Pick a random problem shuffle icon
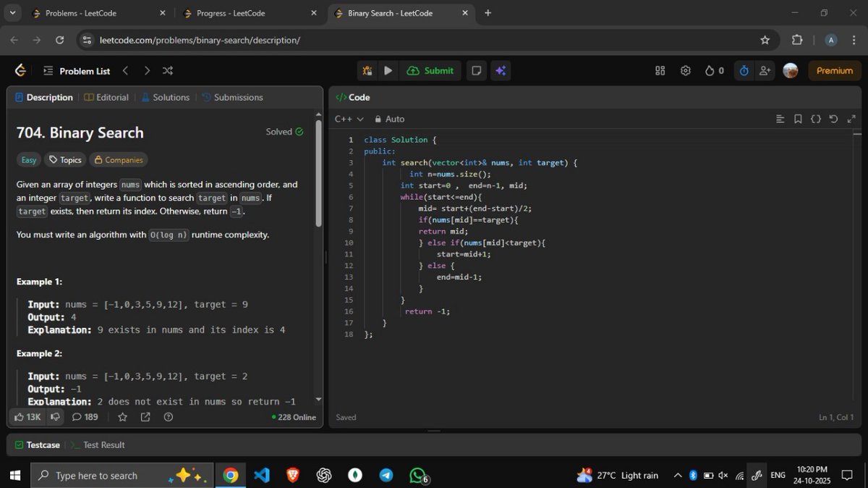The height and width of the screenshot is (488, 868). (x=168, y=70)
